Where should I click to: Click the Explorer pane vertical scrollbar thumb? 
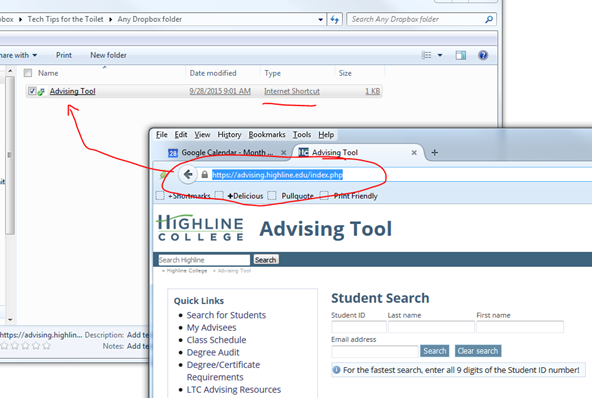(x=10, y=155)
